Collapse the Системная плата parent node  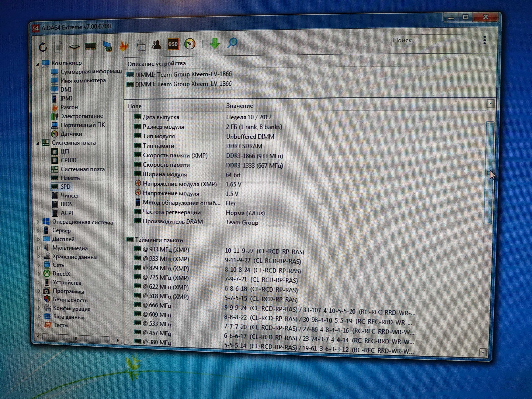(x=38, y=143)
